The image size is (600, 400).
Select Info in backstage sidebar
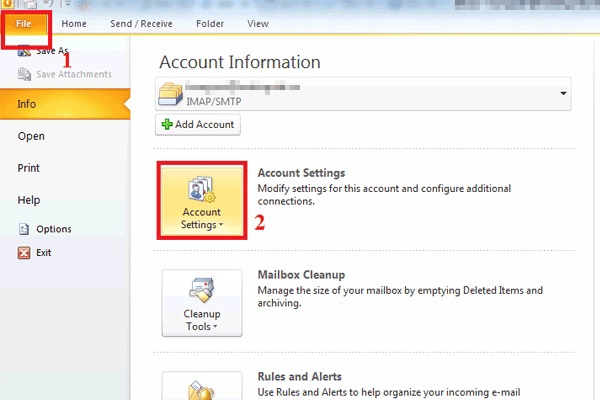click(65, 104)
